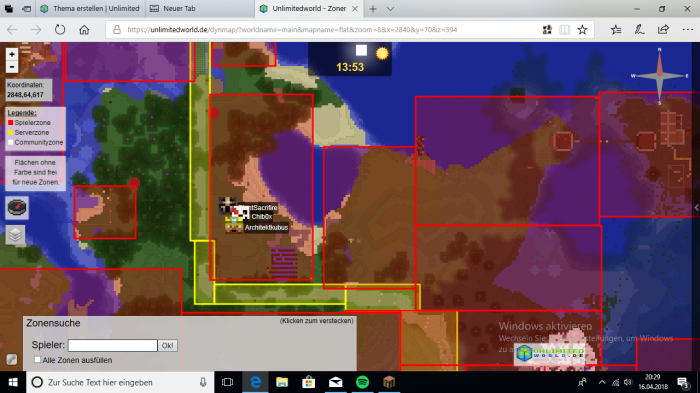The width and height of the screenshot is (700, 393).
Task: Activate taskbar microphone search
Action: pyautogui.click(x=203, y=382)
